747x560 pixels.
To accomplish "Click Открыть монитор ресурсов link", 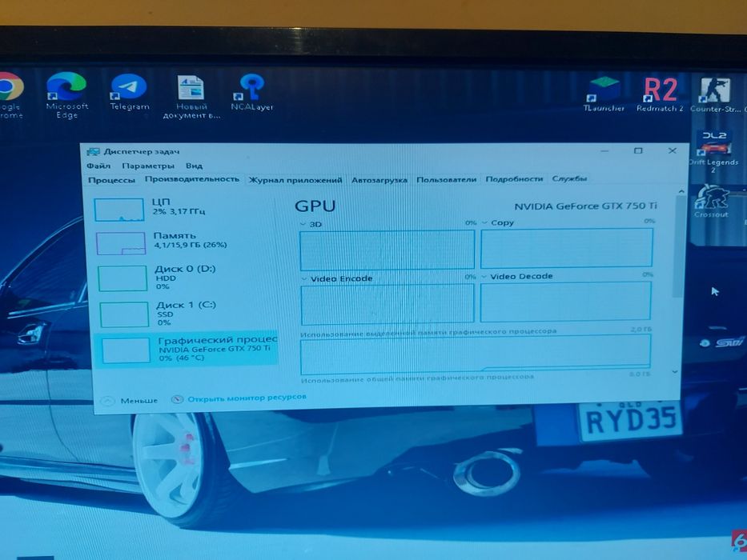I will click(x=239, y=398).
